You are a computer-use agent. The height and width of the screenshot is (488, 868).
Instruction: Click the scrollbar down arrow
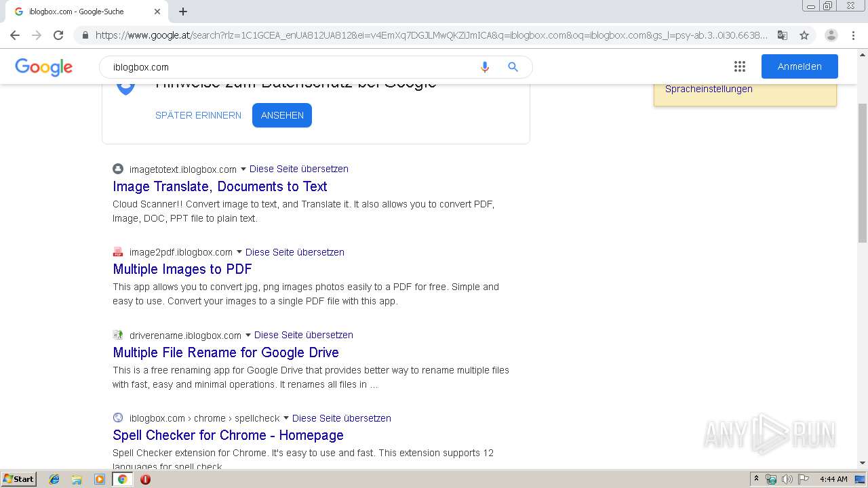pyautogui.click(x=863, y=464)
